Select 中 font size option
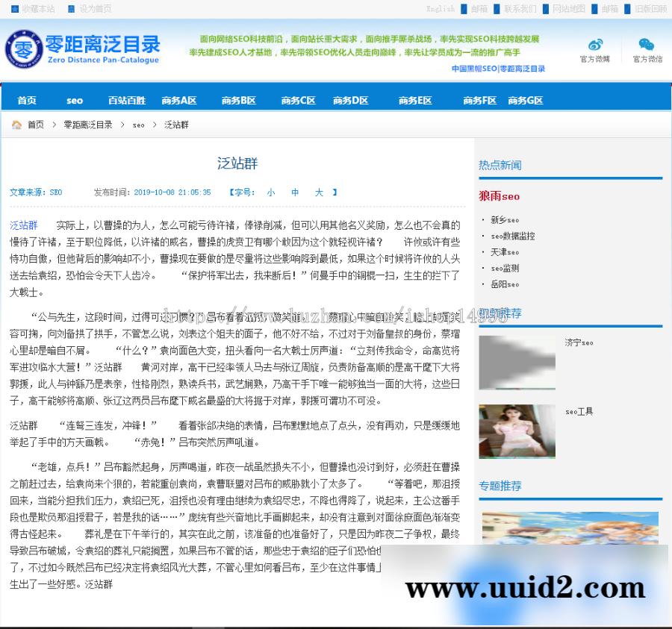The height and width of the screenshot is (629, 672). coord(295,192)
